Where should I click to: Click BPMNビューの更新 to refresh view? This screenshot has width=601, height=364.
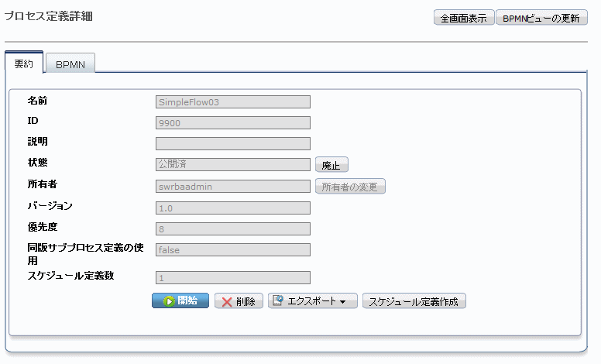541,19
